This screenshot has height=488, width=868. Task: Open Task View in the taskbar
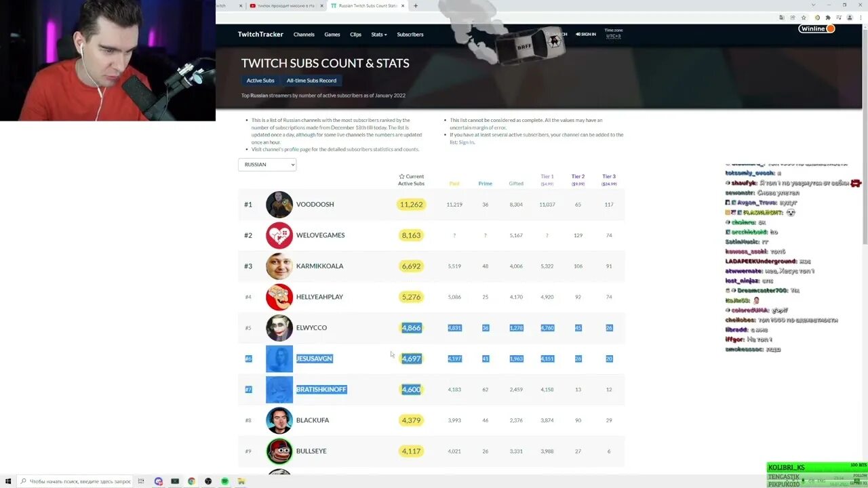pos(142,481)
